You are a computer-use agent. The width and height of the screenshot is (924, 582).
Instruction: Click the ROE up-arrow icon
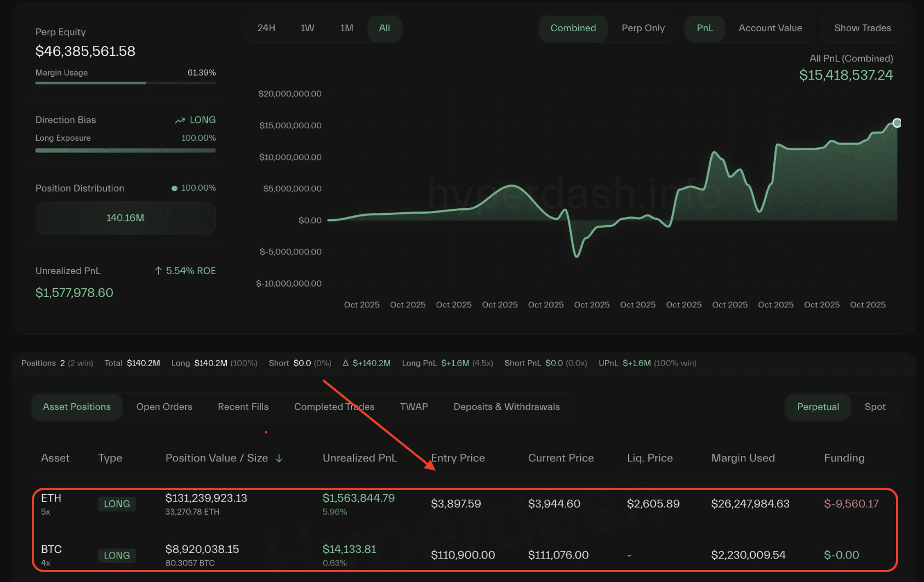pos(158,271)
